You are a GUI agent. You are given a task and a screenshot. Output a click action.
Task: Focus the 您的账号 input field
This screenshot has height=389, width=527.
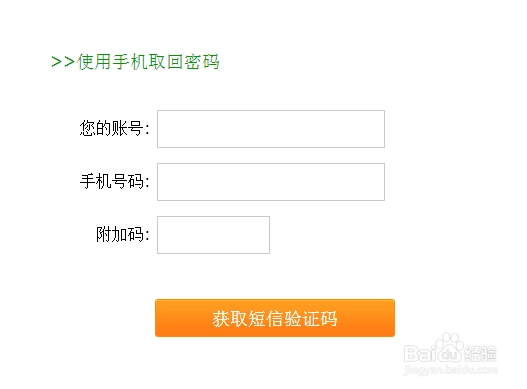271,129
